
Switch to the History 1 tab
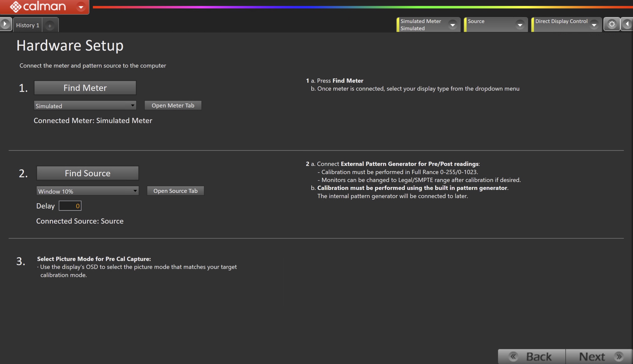click(27, 25)
